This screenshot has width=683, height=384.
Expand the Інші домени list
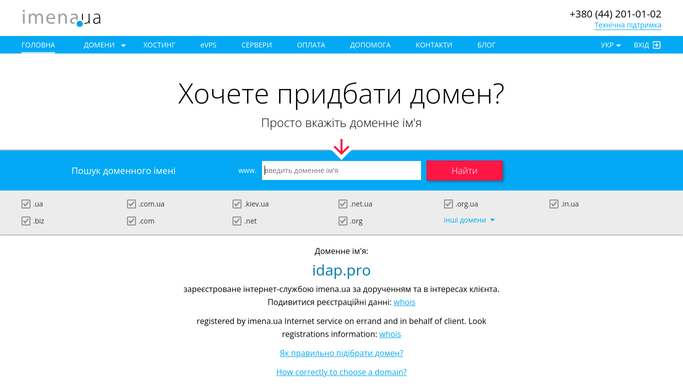coord(469,220)
